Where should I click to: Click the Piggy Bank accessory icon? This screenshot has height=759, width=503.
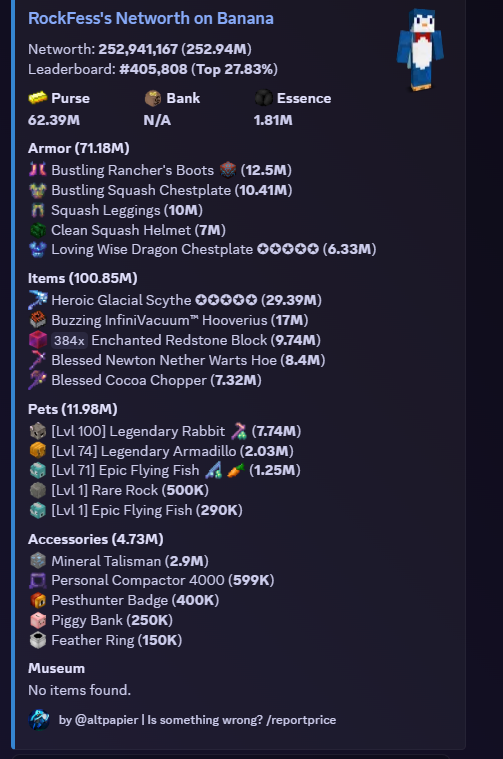pos(38,620)
